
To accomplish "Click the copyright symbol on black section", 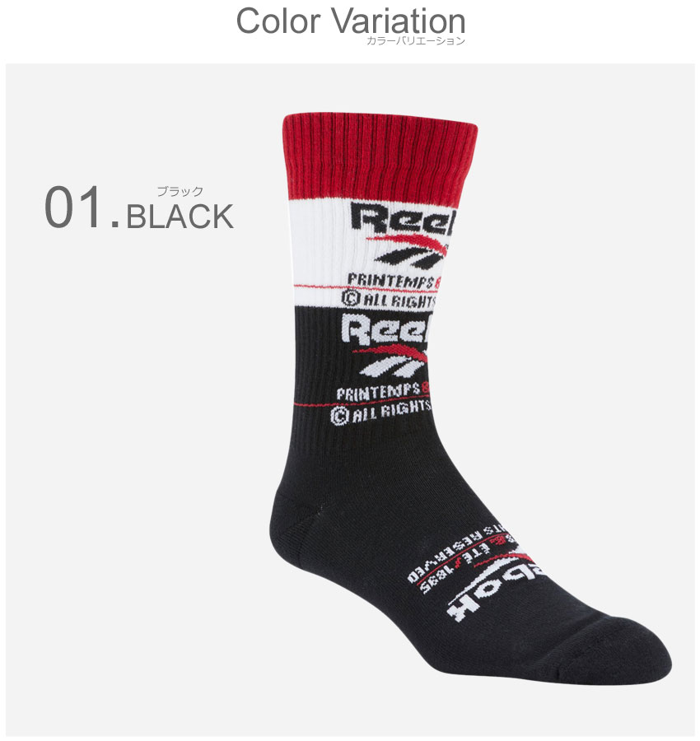I will 339,416.
